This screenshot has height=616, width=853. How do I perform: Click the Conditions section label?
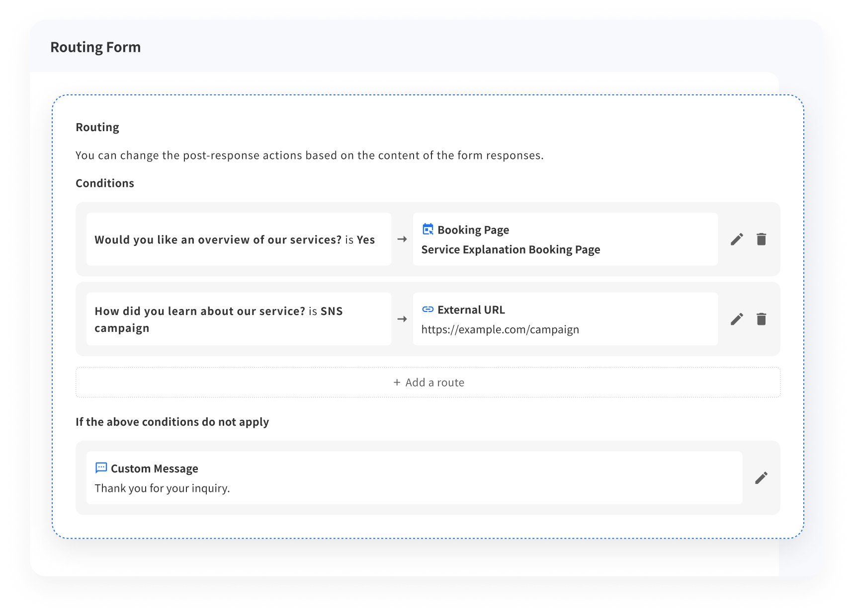(x=104, y=183)
